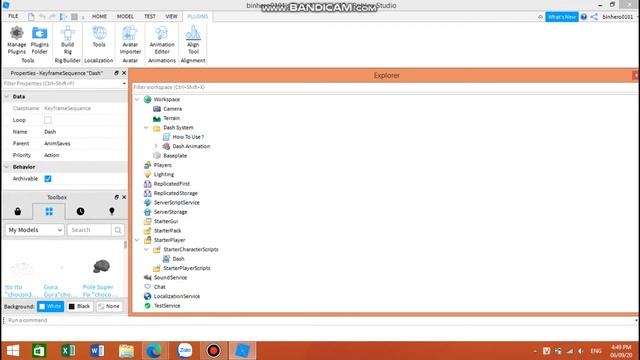Launch the Animation Editor
The image size is (640, 360).
pos(162,40)
